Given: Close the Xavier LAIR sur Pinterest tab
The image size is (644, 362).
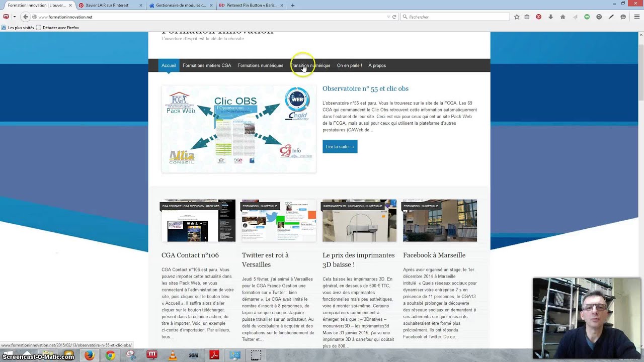Looking at the screenshot, I should pyautogui.click(x=140, y=6).
